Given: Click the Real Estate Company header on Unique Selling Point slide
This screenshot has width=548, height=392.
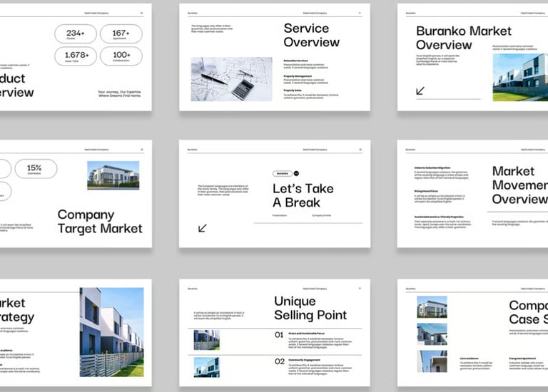Looking at the screenshot, I should [x=315, y=289].
